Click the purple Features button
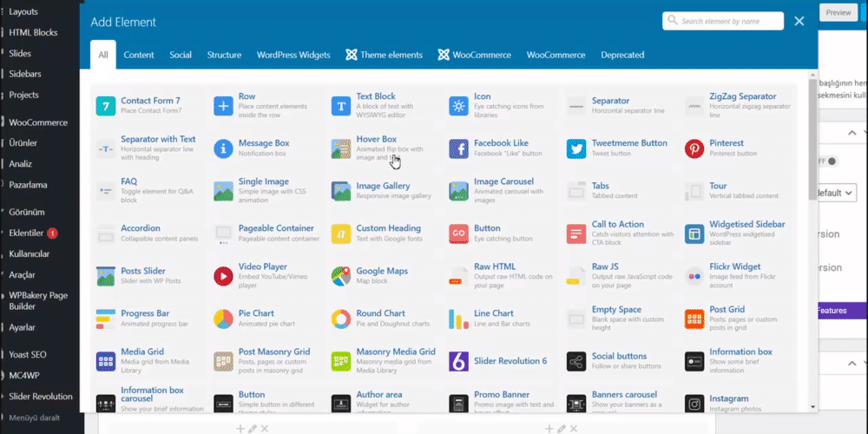Screen dimensions: 868x434 pos(841,311)
